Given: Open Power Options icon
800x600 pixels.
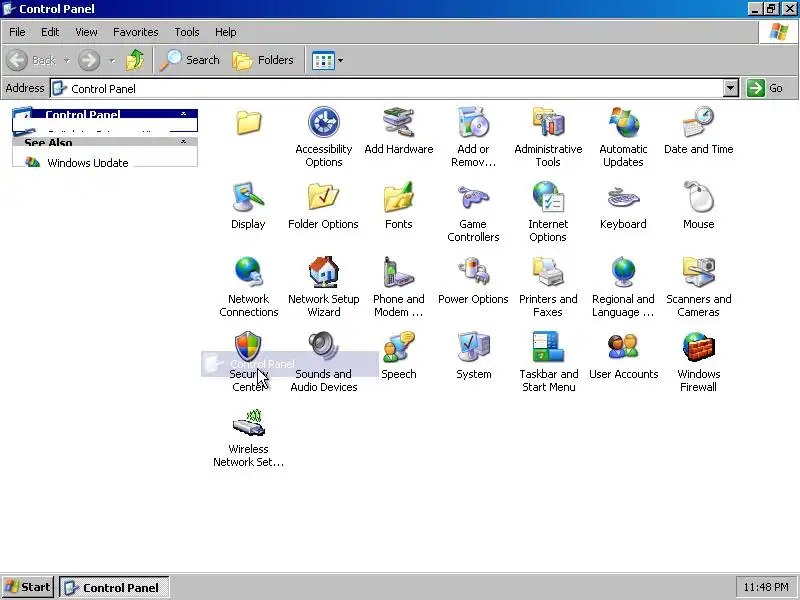Looking at the screenshot, I should click(x=473, y=272).
